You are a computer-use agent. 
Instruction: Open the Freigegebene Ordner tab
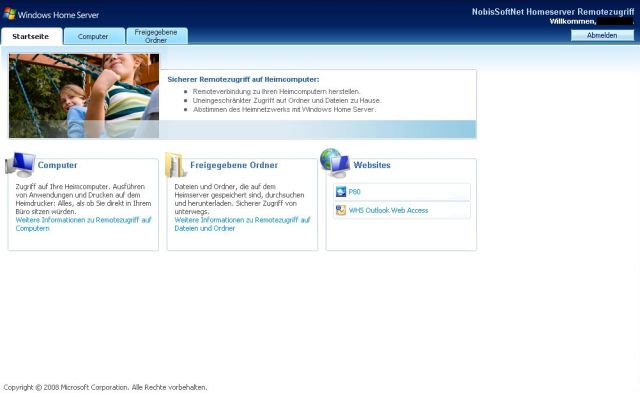(x=156, y=36)
